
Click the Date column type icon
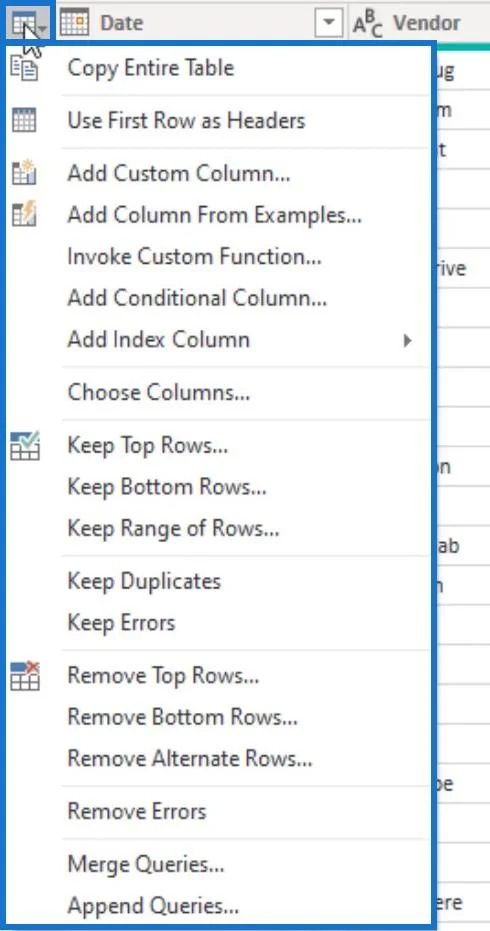coord(75,23)
